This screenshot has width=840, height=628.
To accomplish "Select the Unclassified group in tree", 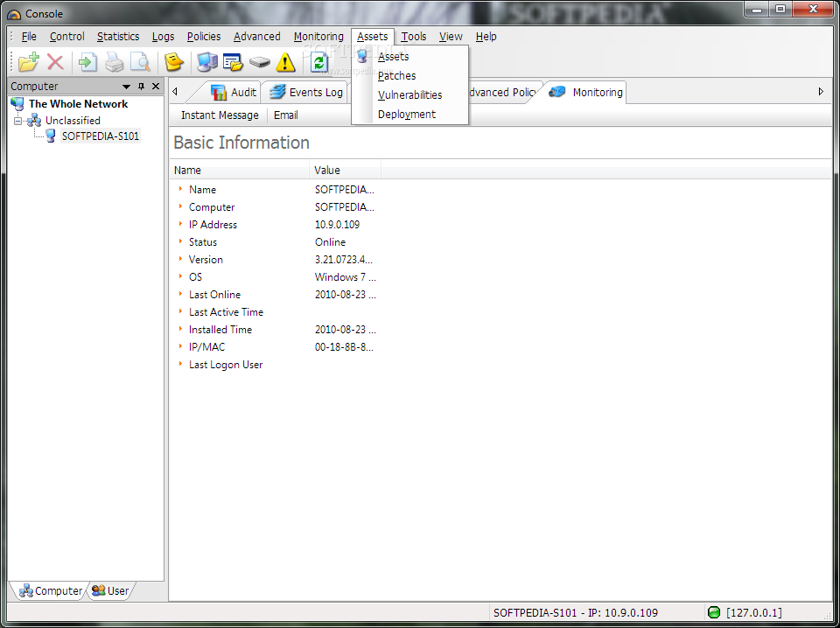I will click(73, 121).
